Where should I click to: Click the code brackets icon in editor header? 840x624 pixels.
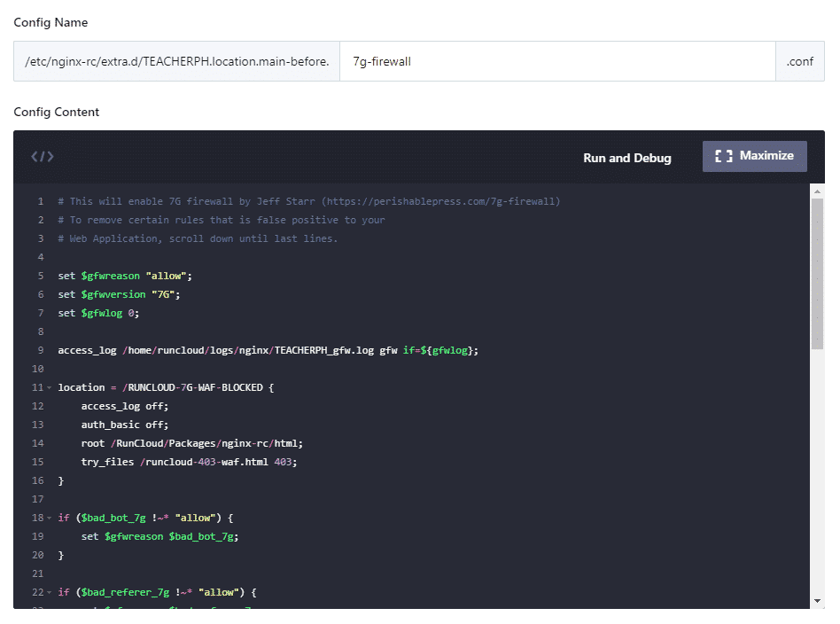(43, 157)
